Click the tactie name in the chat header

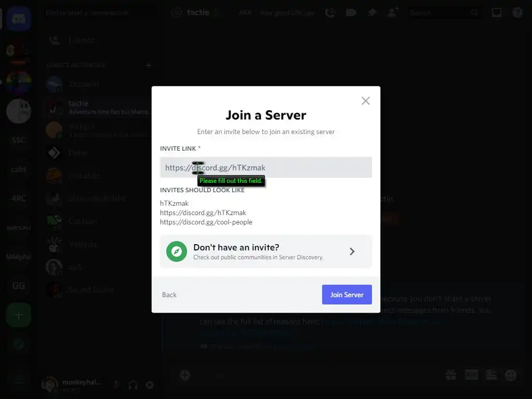pos(198,12)
